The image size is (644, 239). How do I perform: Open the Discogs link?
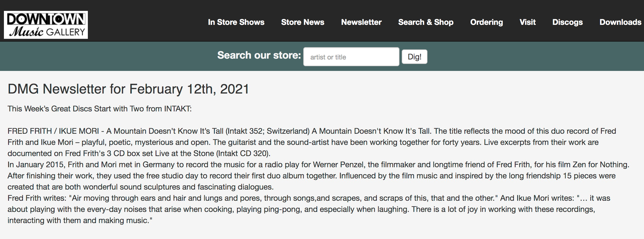coord(567,22)
